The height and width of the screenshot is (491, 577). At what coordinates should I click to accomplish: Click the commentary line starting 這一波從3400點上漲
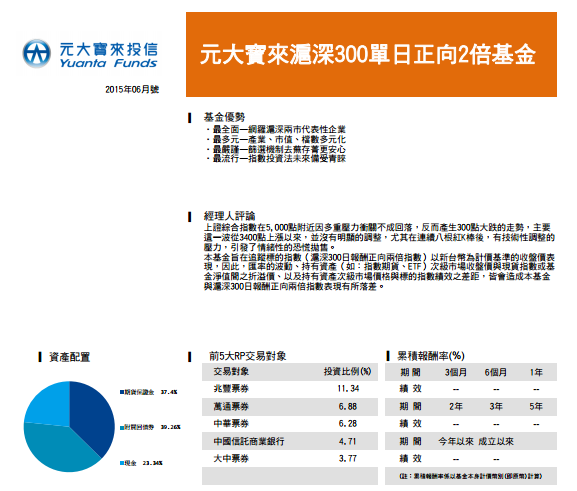[379, 237]
